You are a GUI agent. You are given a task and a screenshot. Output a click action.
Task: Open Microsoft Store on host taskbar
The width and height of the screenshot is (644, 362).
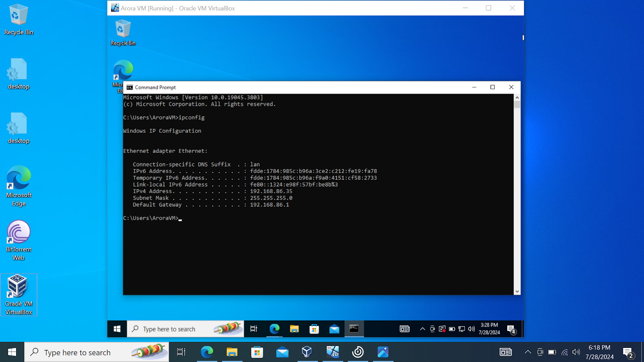tap(257, 352)
